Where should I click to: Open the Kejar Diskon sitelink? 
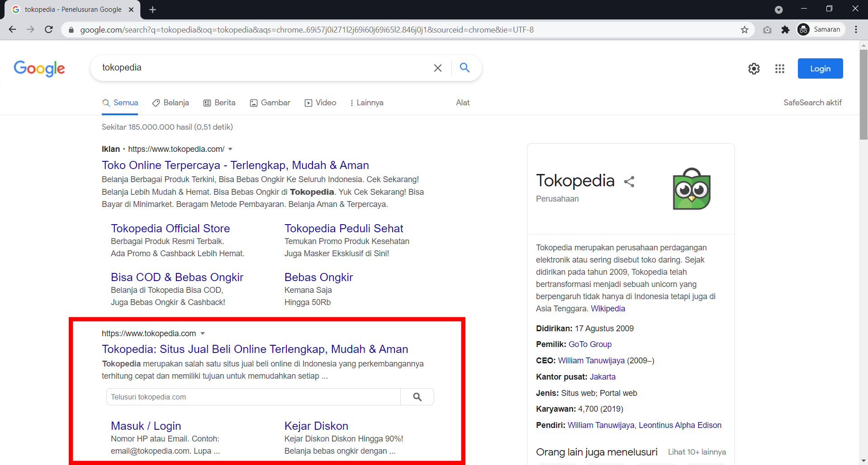(316, 426)
